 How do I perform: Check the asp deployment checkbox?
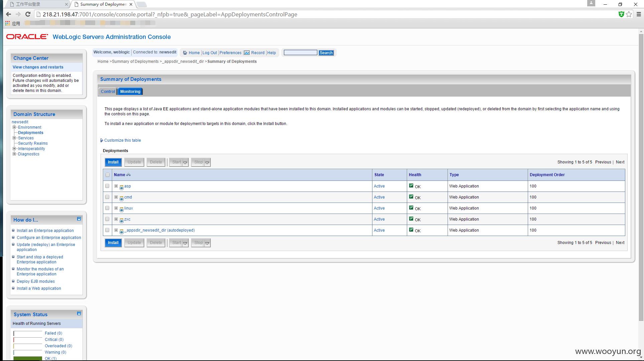point(107,186)
